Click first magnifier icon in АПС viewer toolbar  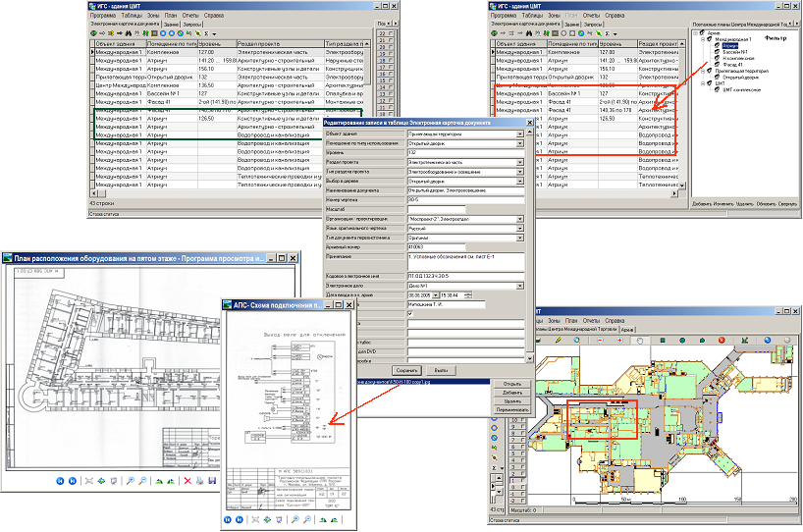point(294,519)
